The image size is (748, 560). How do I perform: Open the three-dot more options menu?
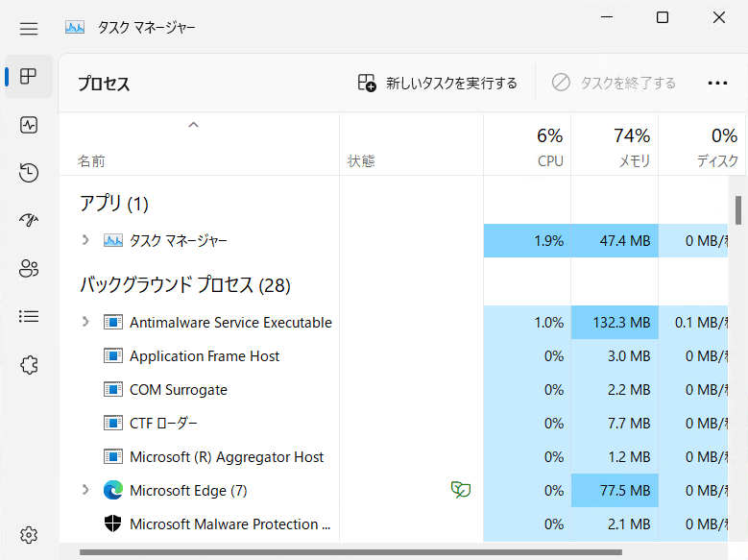click(x=717, y=83)
